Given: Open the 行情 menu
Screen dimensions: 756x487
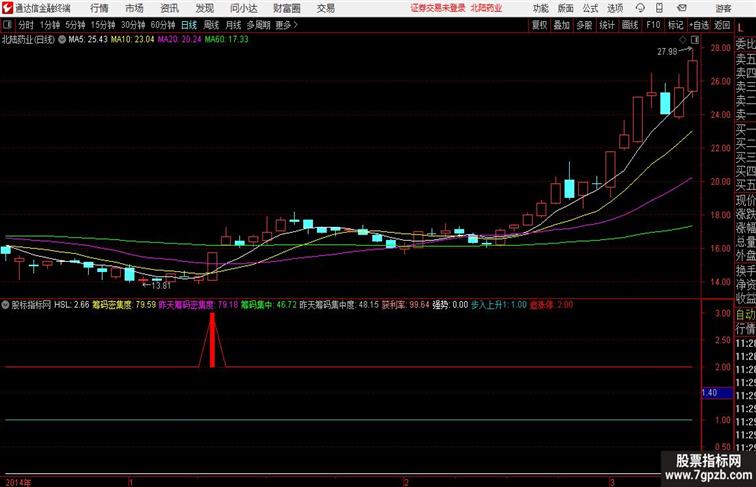Looking at the screenshot, I should click(x=99, y=8).
